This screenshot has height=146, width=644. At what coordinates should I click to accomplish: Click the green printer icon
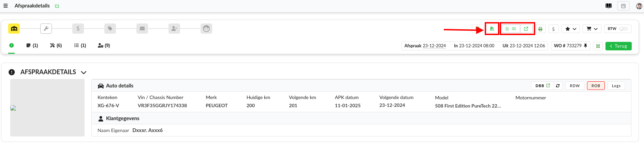click(x=540, y=29)
